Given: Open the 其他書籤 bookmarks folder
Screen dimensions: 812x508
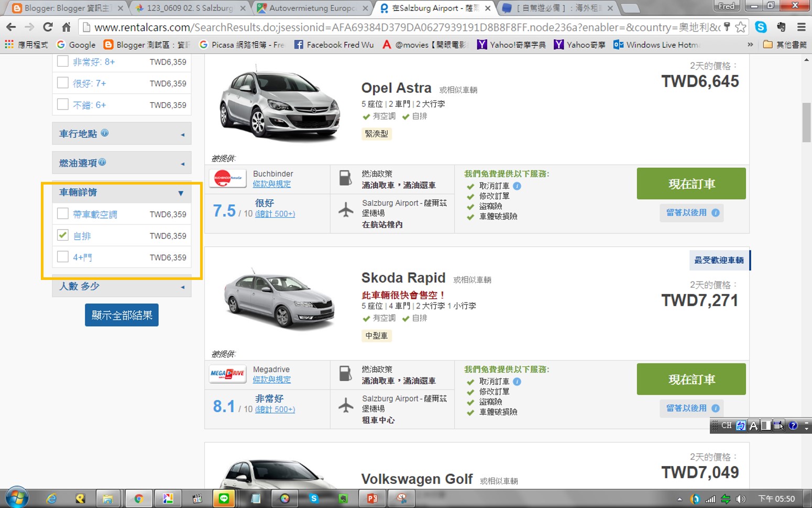Looking at the screenshot, I should 784,45.
